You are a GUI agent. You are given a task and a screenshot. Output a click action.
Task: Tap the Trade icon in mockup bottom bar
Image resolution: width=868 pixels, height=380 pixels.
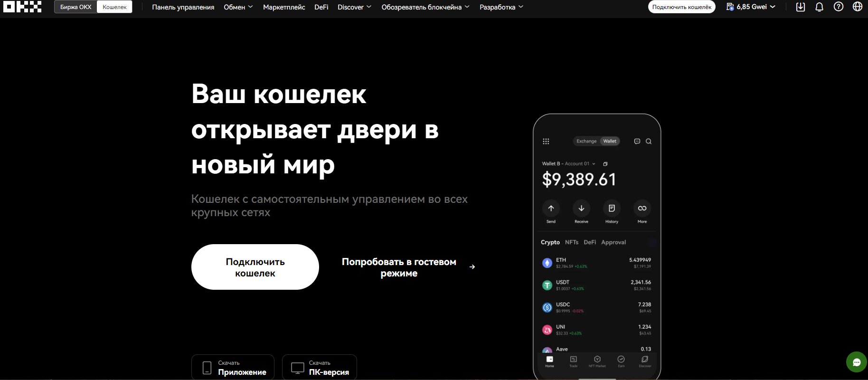click(x=574, y=360)
